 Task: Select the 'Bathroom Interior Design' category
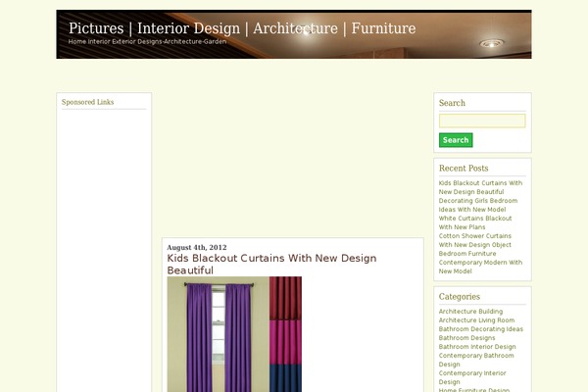(x=477, y=347)
